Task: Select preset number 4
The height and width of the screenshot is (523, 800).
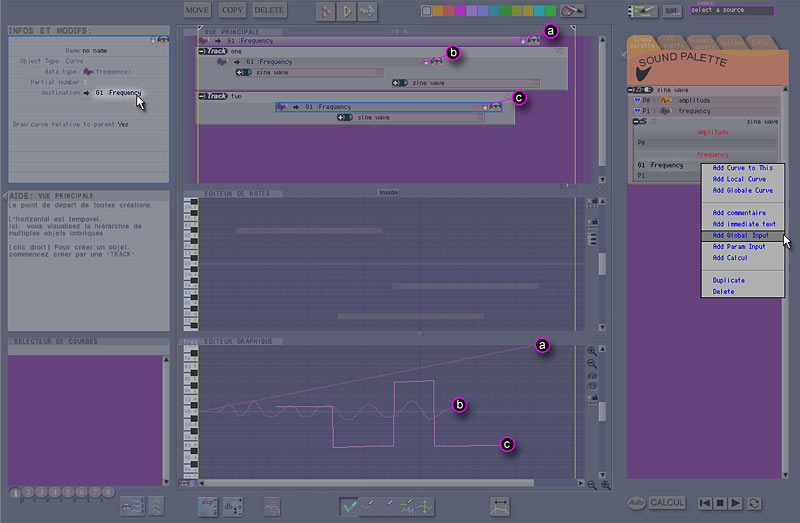Action: click(55, 492)
